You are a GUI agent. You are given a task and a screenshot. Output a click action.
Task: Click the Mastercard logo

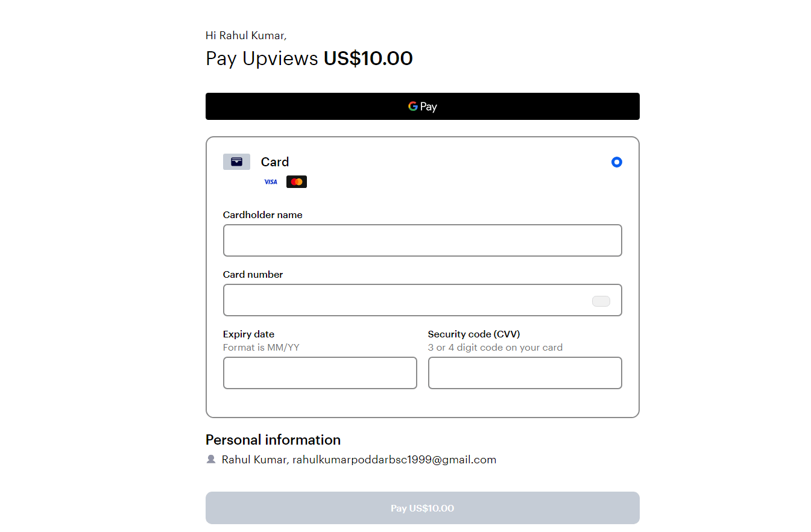pos(296,182)
